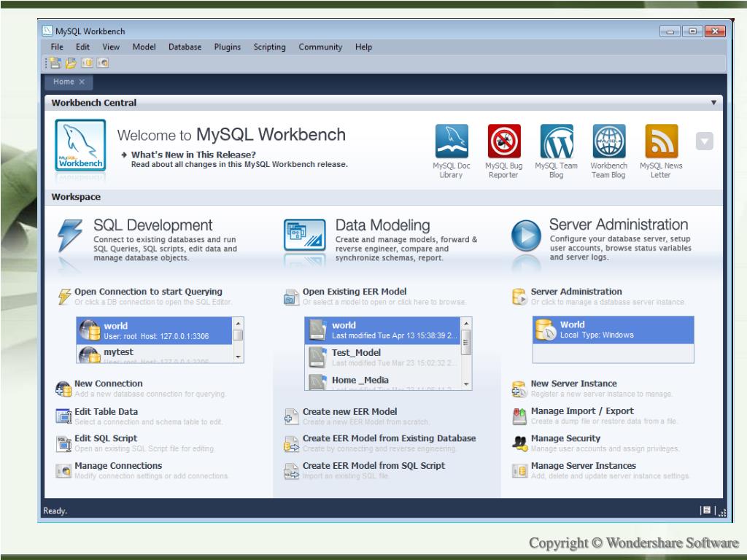The image size is (747, 560).
Task: Click the first toolbar icon for new model
Action: [55, 63]
